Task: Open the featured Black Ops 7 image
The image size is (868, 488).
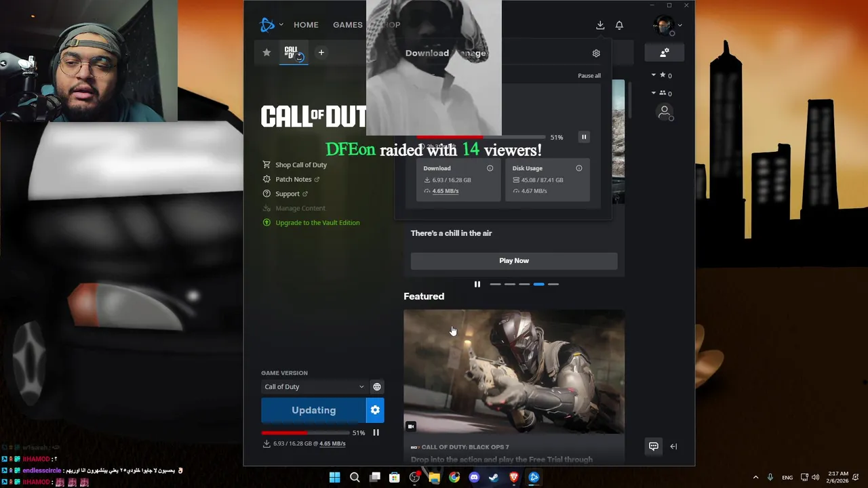Action: (x=514, y=371)
